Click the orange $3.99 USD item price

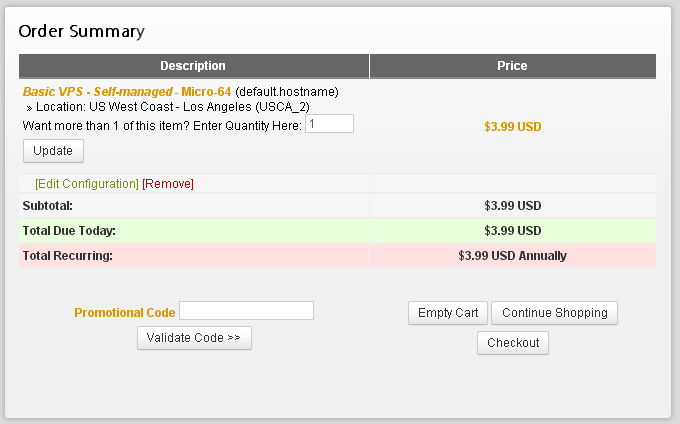[513, 127]
